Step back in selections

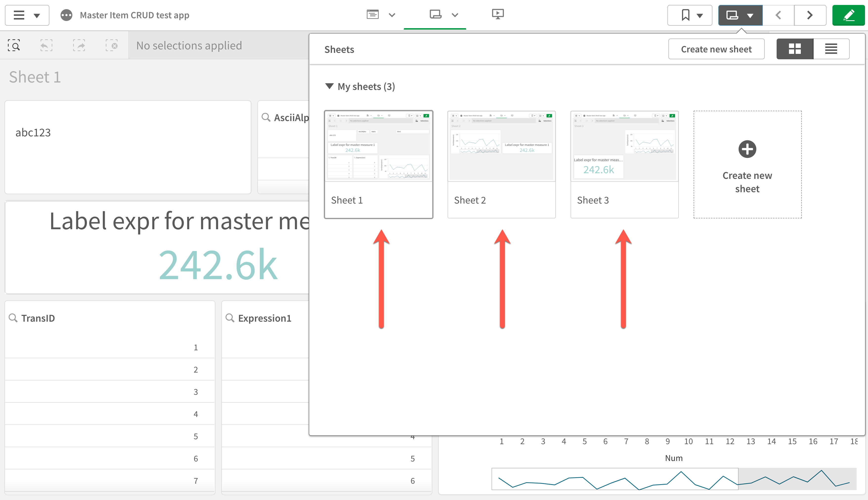pos(46,45)
